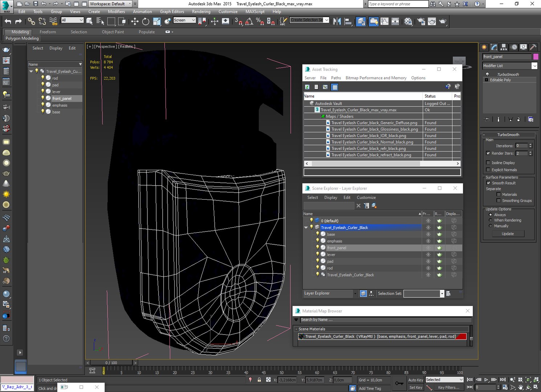Image resolution: width=541 pixels, height=392 pixels.
Task: Enable Separate by Smoothing Groups checkbox
Action: pyautogui.click(x=499, y=200)
